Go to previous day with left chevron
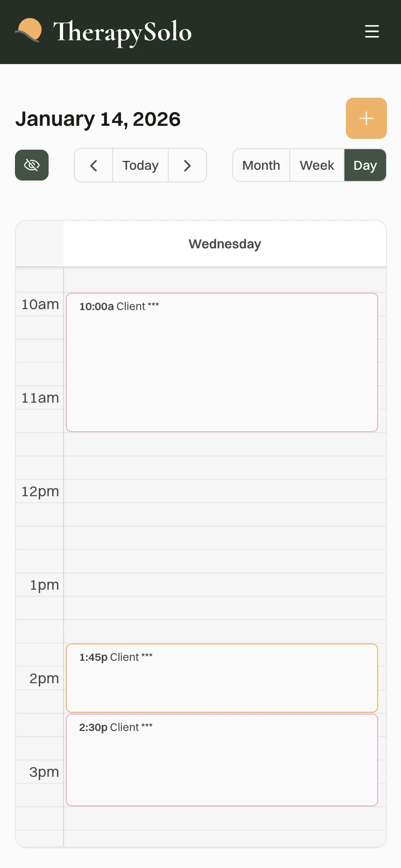Screen dimensions: 401x868 coord(93,166)
